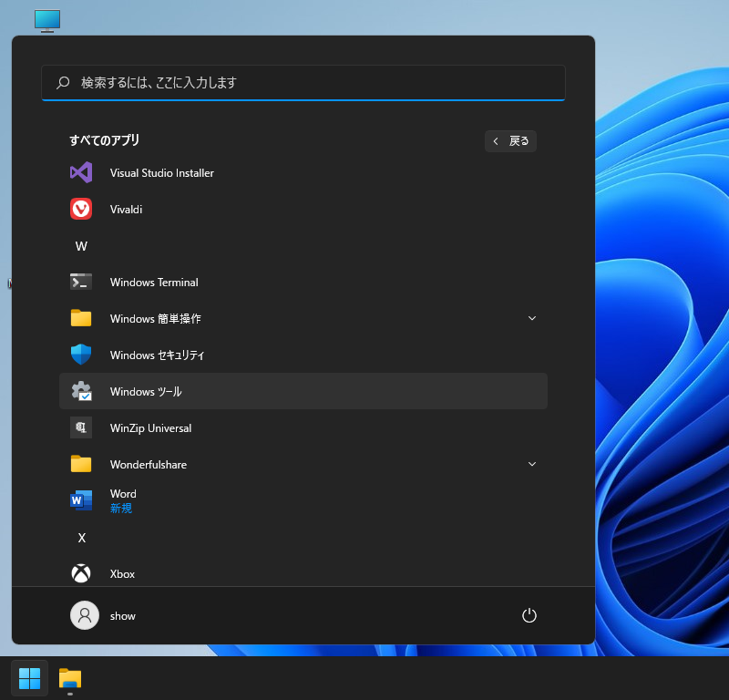Click the Windows 簡単操作 label

point(155,319)
